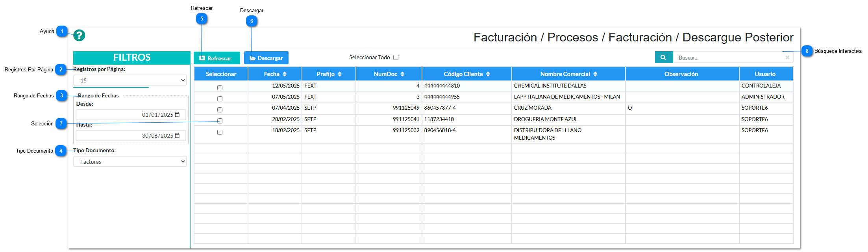The width and height of the screenshot is (868, 252).
Task: Sort by Código Cliente column arrows
Action: [488, 74]
